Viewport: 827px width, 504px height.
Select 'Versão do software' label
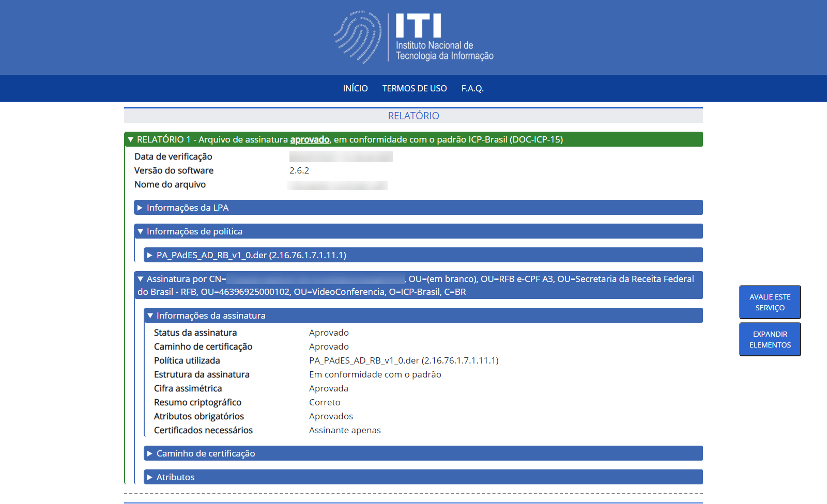click(174, 170)
